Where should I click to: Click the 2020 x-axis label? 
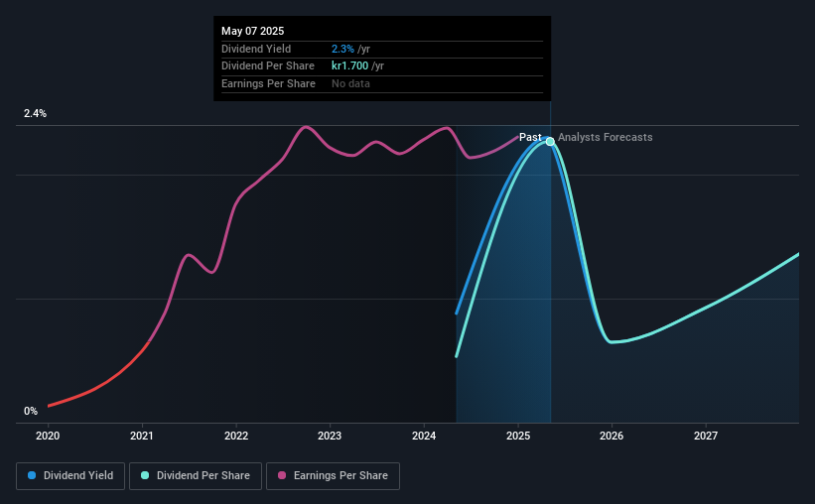coord(48,436)
